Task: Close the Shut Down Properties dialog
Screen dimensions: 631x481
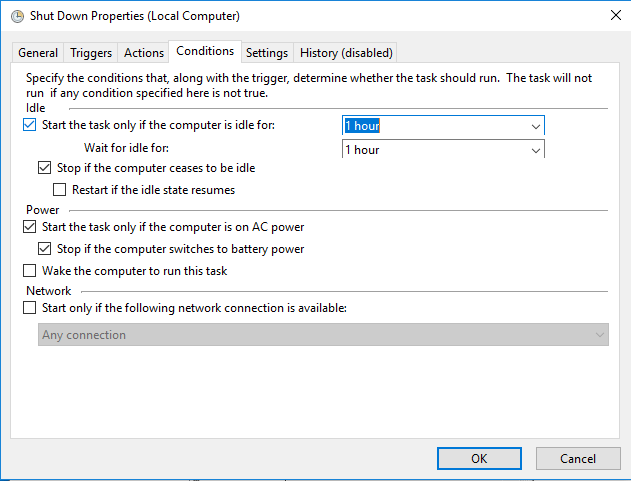Action: 615,15
